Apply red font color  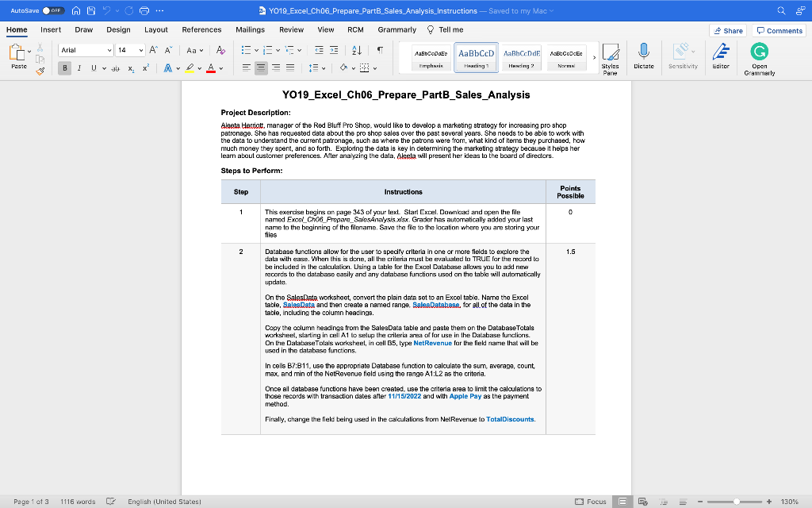[x=211, y=68]
